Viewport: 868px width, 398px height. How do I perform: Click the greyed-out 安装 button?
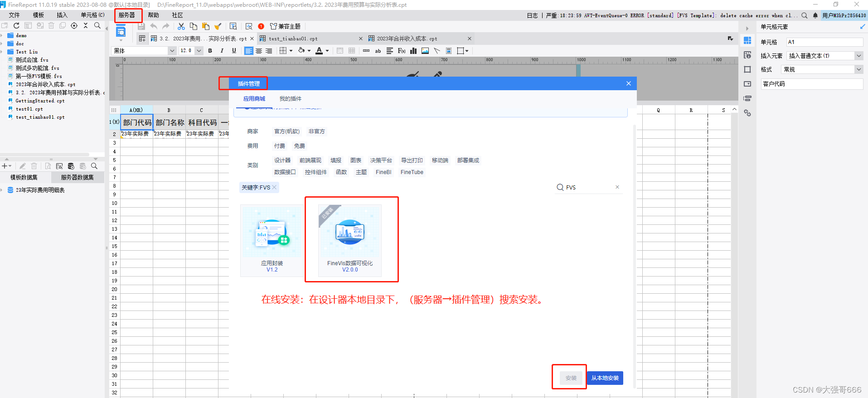click(571, 378)
